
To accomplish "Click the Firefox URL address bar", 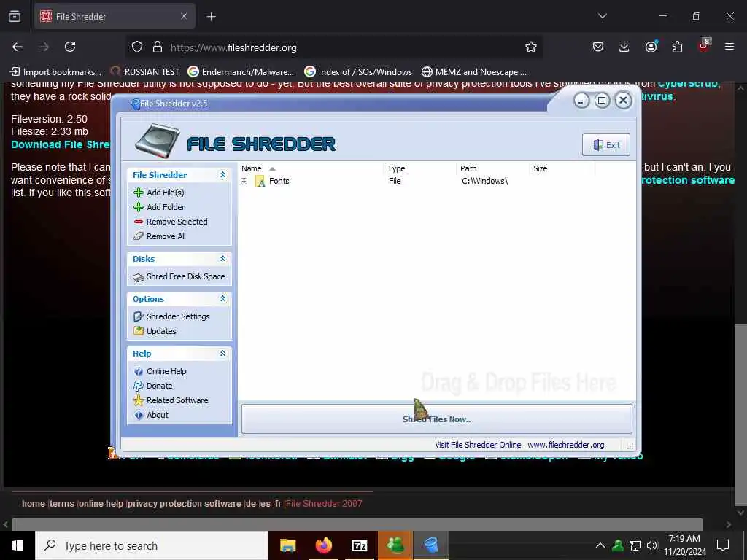I will (333, 47).
